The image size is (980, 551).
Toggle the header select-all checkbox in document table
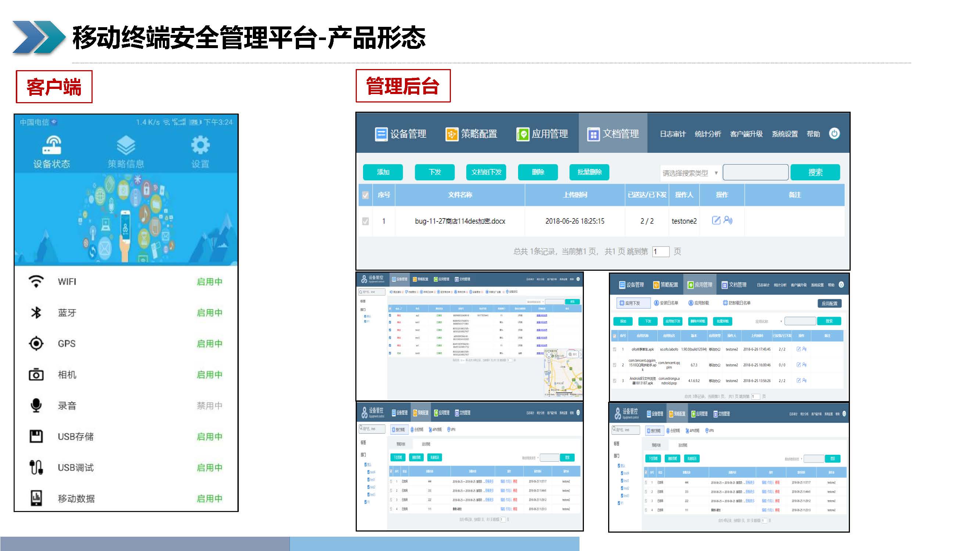click(365, 195)
